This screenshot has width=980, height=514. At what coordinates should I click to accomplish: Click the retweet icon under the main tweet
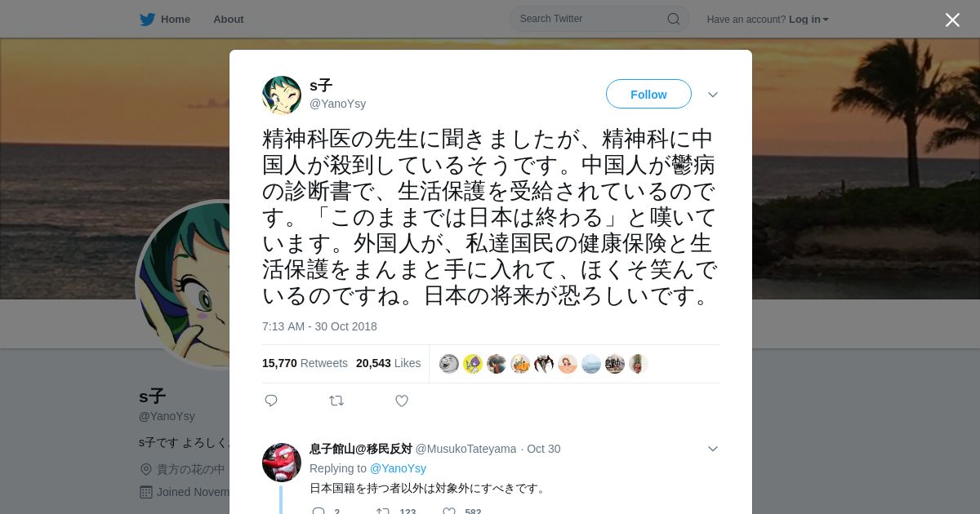336,401
